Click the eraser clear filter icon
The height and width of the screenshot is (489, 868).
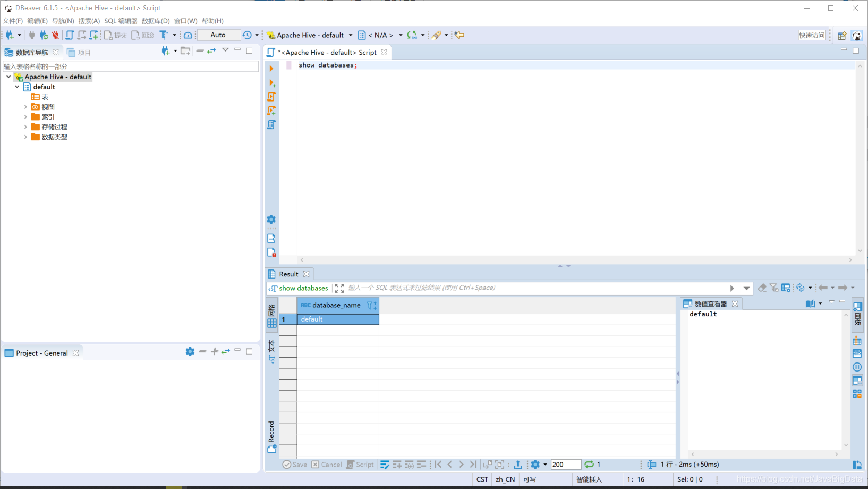click(762, 288)
